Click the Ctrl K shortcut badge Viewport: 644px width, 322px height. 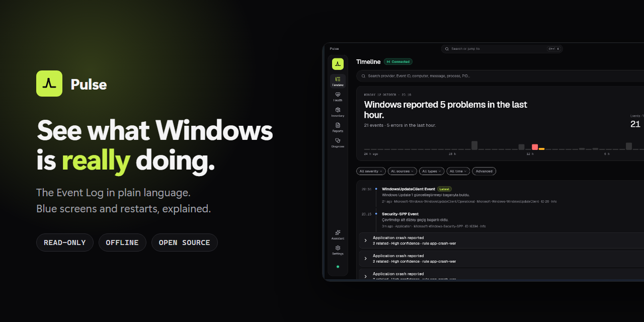tap(553, 49)
